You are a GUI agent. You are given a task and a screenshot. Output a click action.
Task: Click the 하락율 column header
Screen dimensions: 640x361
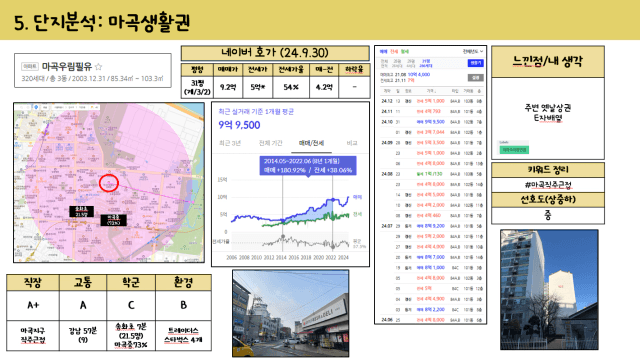click(x=354, y=69)
